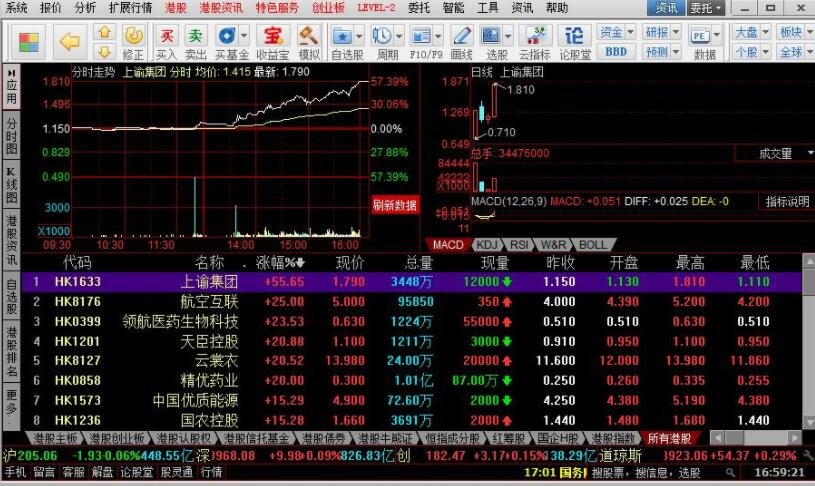This screenshot has width=815, height=486.
Task: Expand the 周期 dropdown arrow
Action: tap(399, 36)
